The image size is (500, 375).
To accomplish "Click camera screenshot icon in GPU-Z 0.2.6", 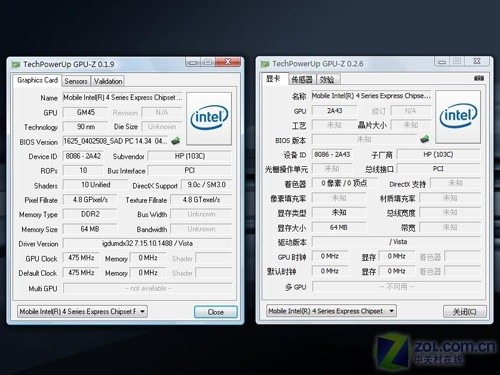I will point(479,78).
